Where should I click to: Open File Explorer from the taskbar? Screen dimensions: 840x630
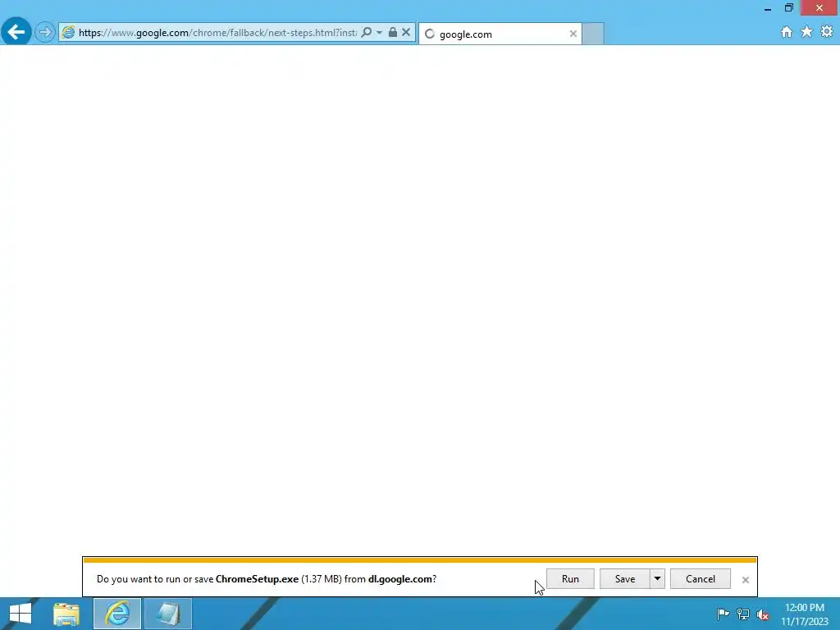click(x=66, y=614)
